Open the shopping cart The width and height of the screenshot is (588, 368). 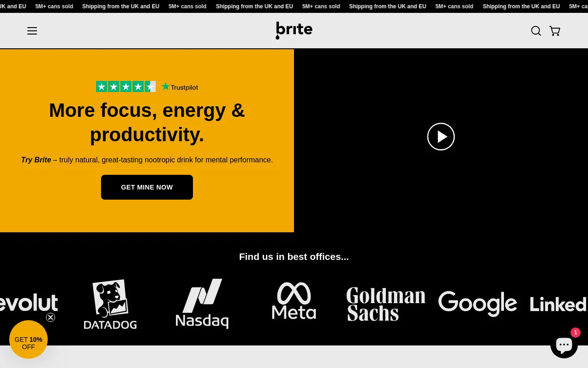point(555,31)
